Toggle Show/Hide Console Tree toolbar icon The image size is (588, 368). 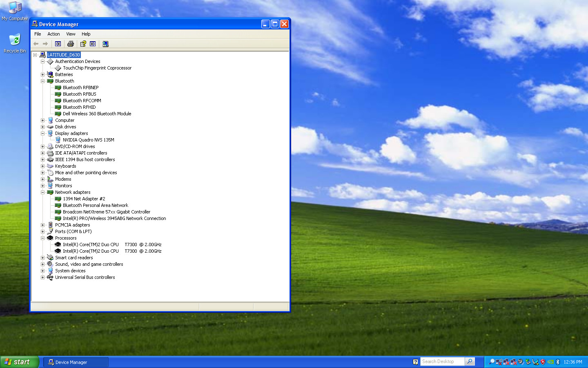pos(58,44)
